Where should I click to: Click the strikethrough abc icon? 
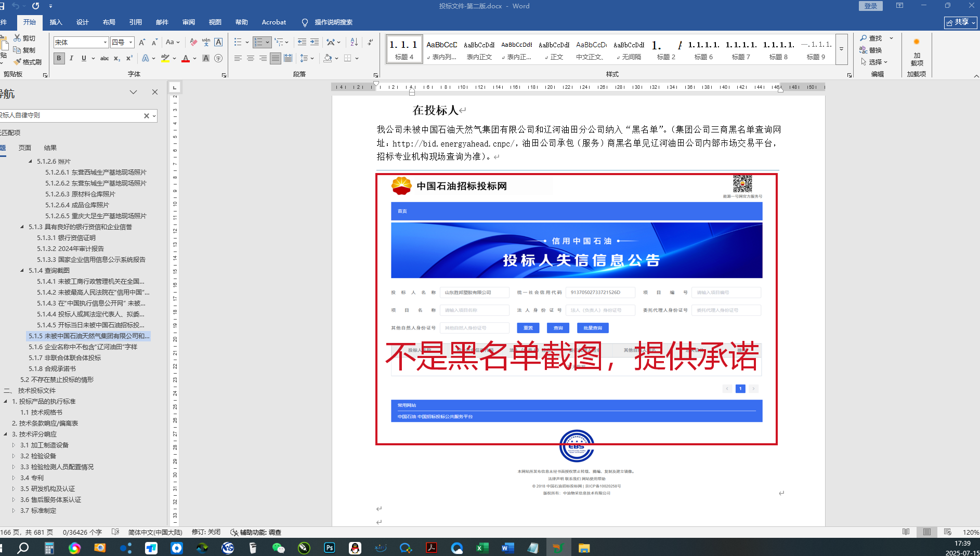(104, 58)
